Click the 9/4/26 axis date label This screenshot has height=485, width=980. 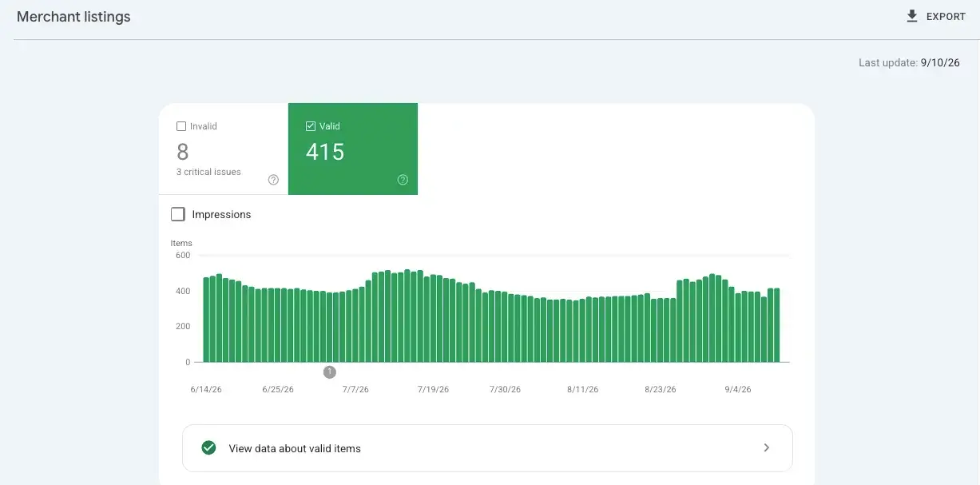(738, 390)
